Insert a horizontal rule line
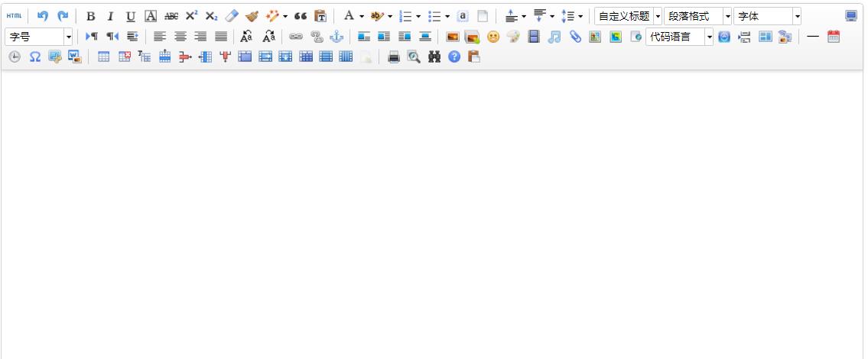The image size is (868, 359). (x=813, y=37)
